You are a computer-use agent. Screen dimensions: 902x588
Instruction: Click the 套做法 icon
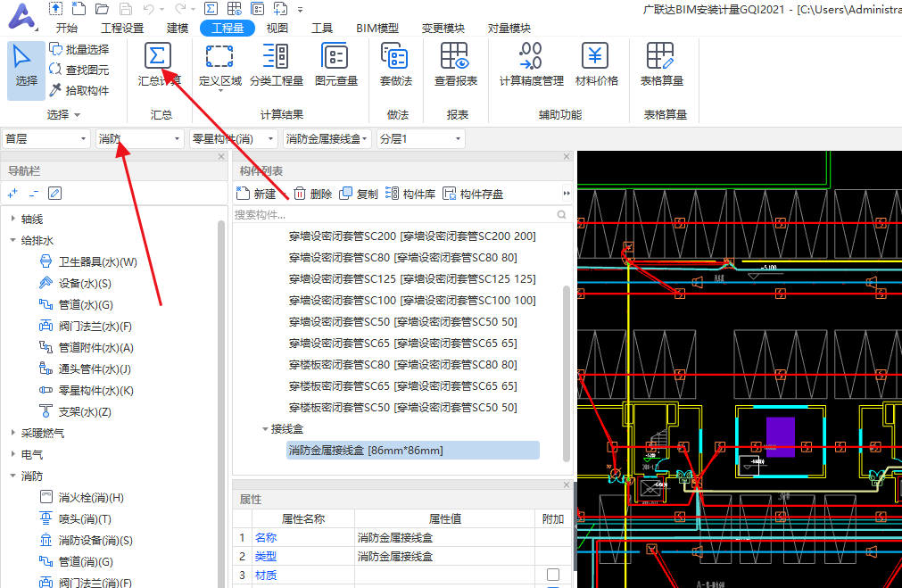pyautogui.click(x=395, y=58)
